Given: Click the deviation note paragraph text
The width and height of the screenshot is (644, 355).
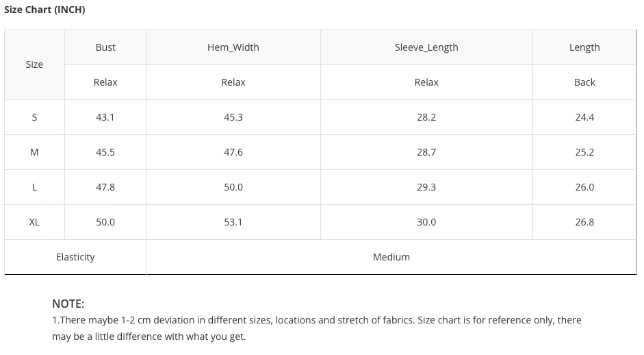Looking at the screenshot, I should pyautogui.click(x=317, y=328).
